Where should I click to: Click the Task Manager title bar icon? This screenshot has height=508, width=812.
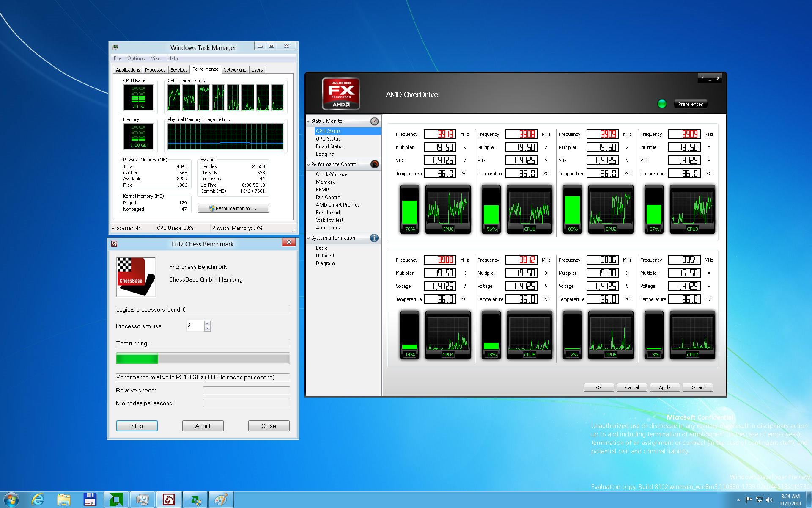(x=115, y=47)
